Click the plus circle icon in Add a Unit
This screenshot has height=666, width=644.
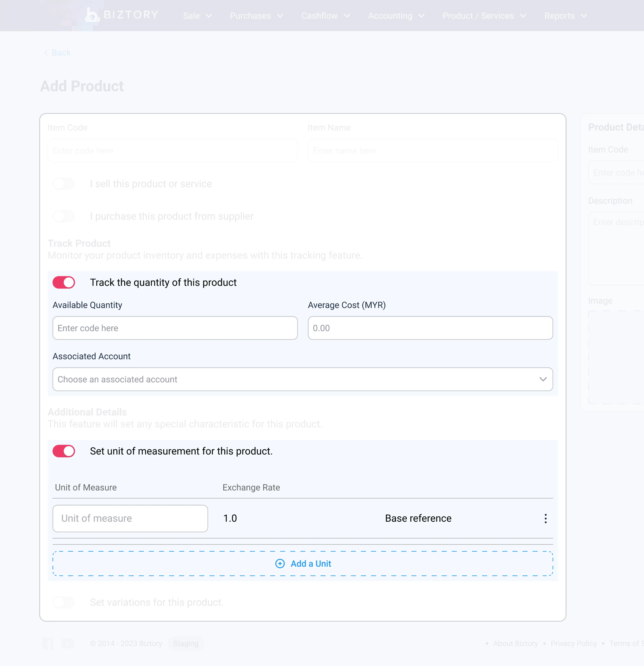click(280, 564)
